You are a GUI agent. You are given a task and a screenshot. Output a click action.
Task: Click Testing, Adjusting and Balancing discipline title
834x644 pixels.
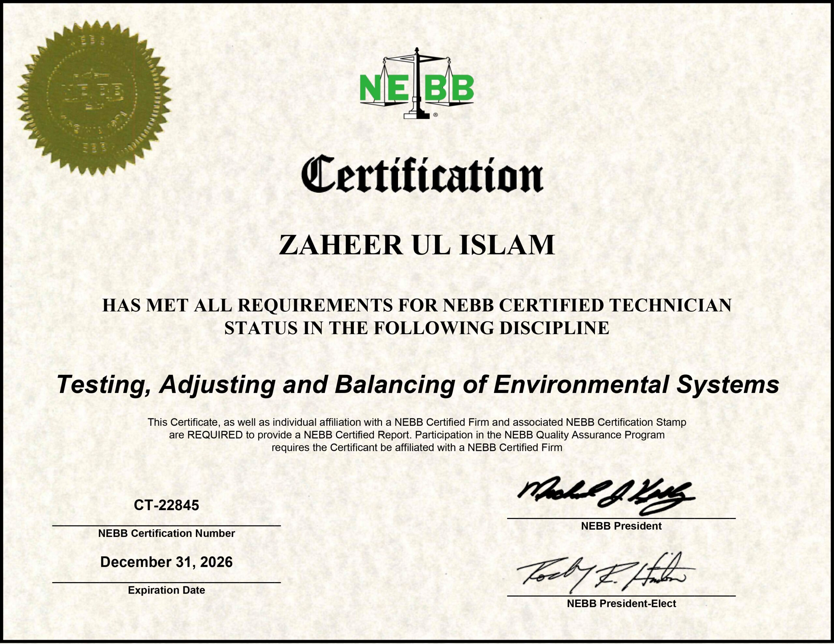tap(418, 385)
